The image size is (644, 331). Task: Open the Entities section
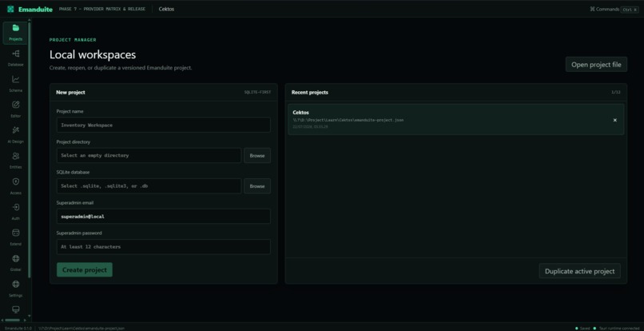(x=16, y=161)
